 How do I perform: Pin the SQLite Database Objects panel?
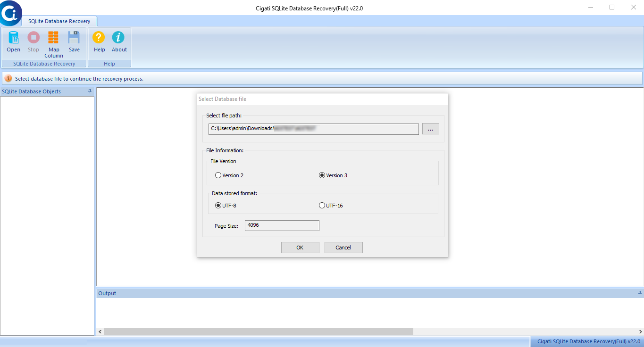click(90, 91)
